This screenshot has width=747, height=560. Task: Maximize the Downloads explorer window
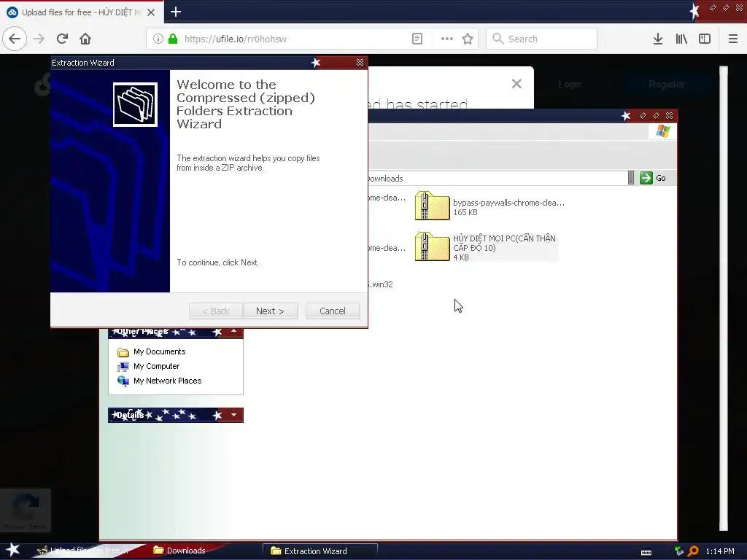656,116
